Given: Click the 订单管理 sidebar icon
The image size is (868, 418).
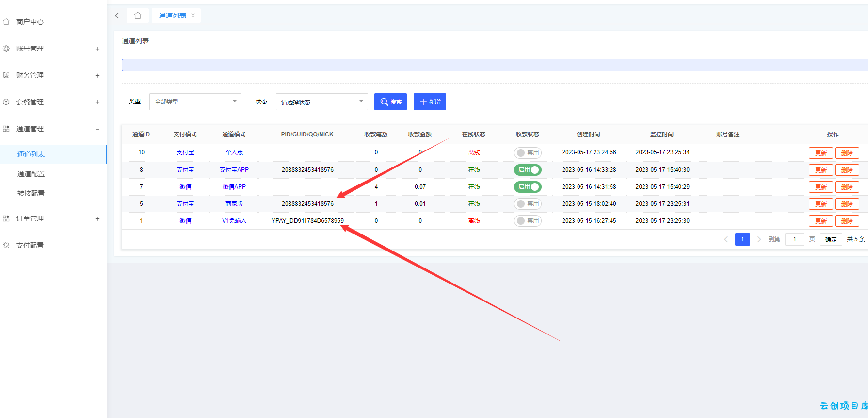Looking at the screenshot, I should tap(6, 218).
